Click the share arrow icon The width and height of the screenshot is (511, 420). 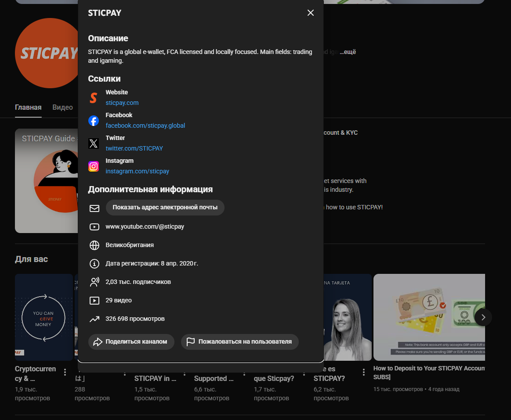[98, 342]
